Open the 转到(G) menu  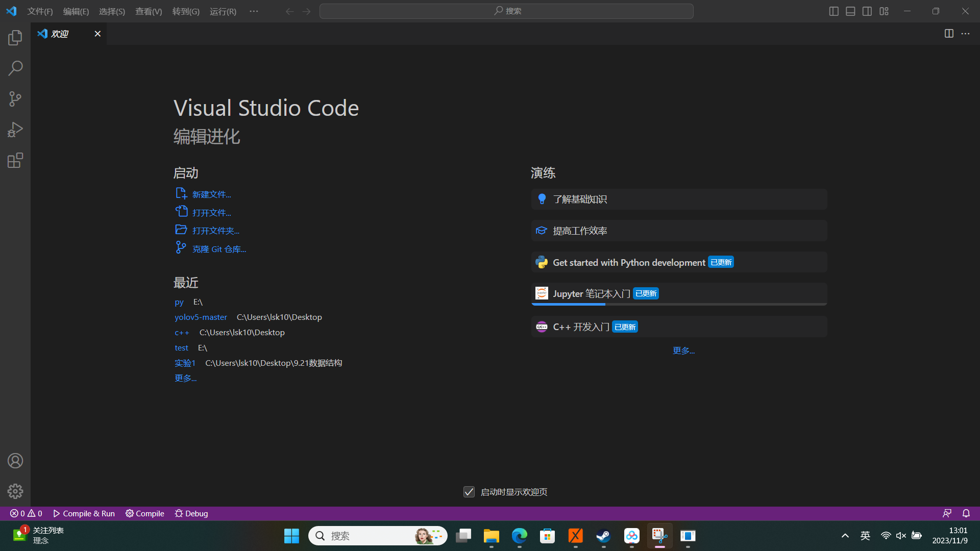186,11
